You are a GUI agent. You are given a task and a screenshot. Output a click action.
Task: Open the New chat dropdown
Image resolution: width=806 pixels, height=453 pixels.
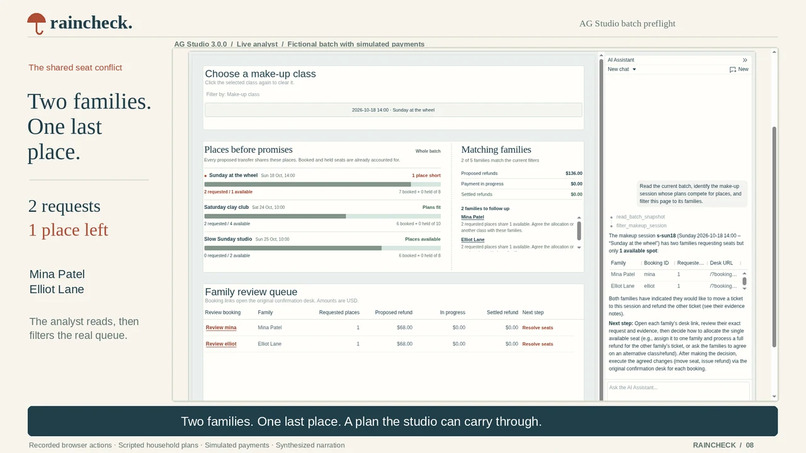tap(621, 69)
